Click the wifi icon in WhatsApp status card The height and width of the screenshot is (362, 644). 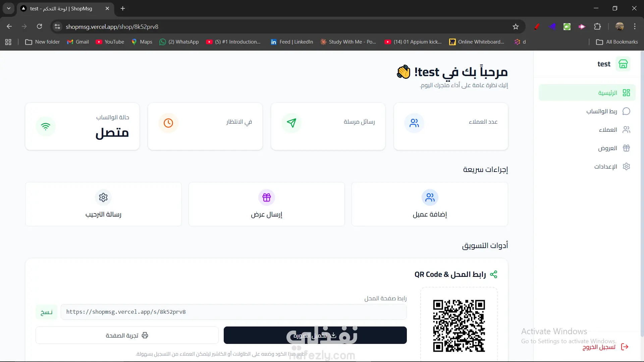(x=46, y=126)
